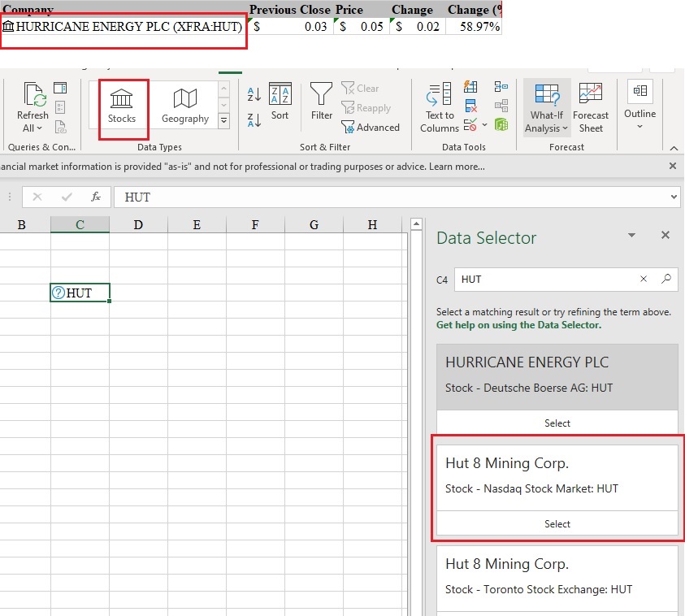Click the Properties icon under Queries

(x=60, y=107)
